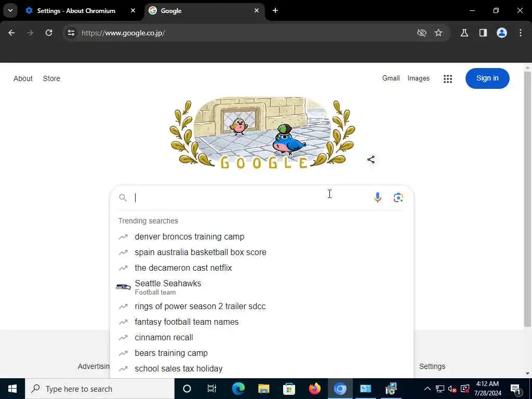The image size is (532, 399).
Task: Open the Store link
Action: point(51,78)
